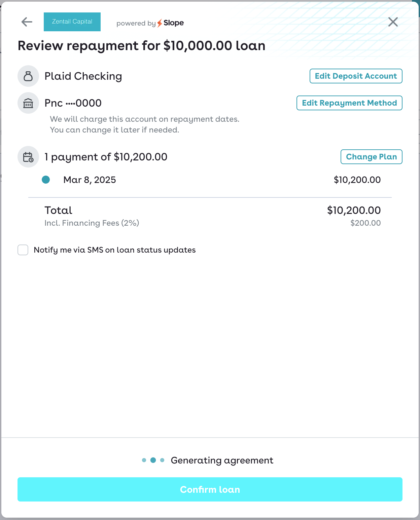Click the Mar 8, 2025 payment date

90,180
